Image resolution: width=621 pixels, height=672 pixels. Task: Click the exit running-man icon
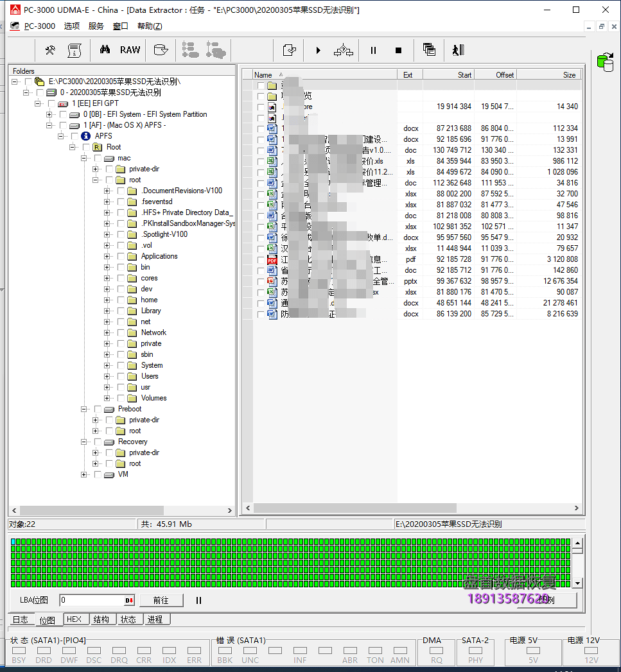point(458,50)
